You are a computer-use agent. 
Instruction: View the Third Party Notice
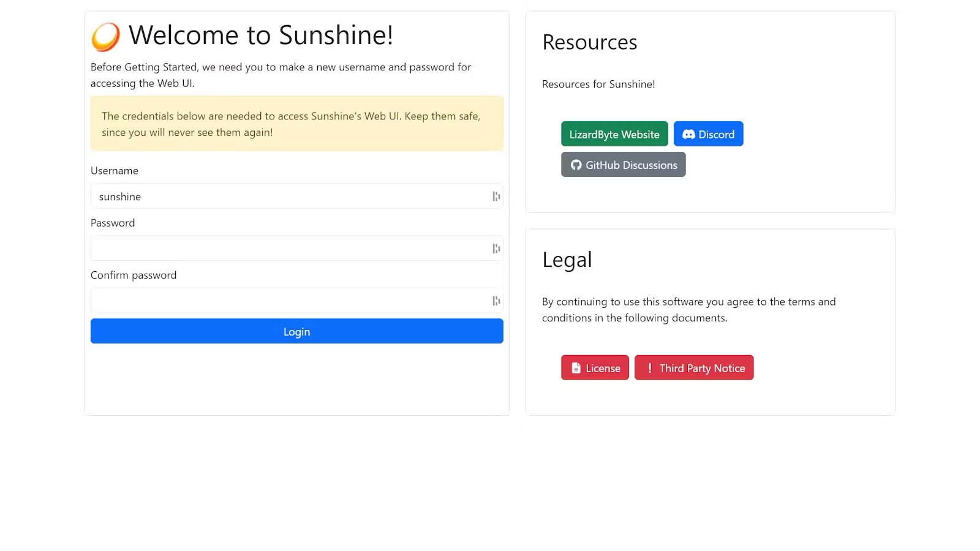click(694, 367)
